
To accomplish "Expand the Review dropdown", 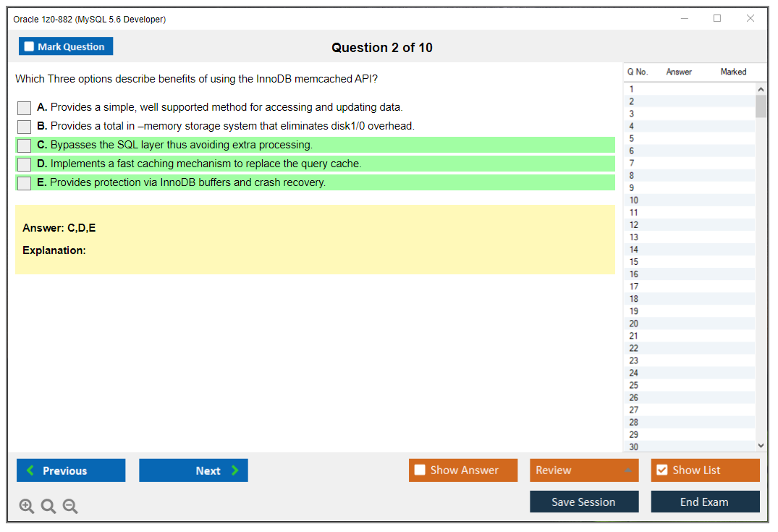I will [627, 470].
